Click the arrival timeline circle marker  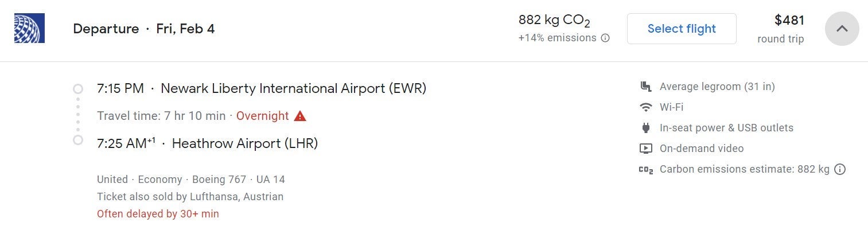click(78, 140)
